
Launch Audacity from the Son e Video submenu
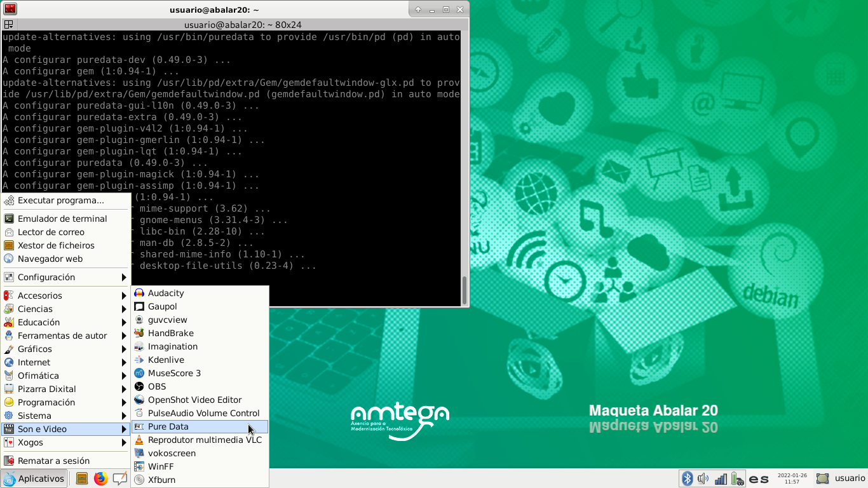[166, 293]
